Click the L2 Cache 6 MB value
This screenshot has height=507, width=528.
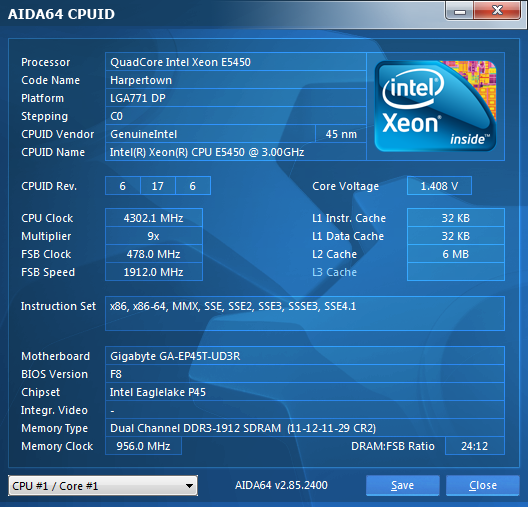click(456, 254)
